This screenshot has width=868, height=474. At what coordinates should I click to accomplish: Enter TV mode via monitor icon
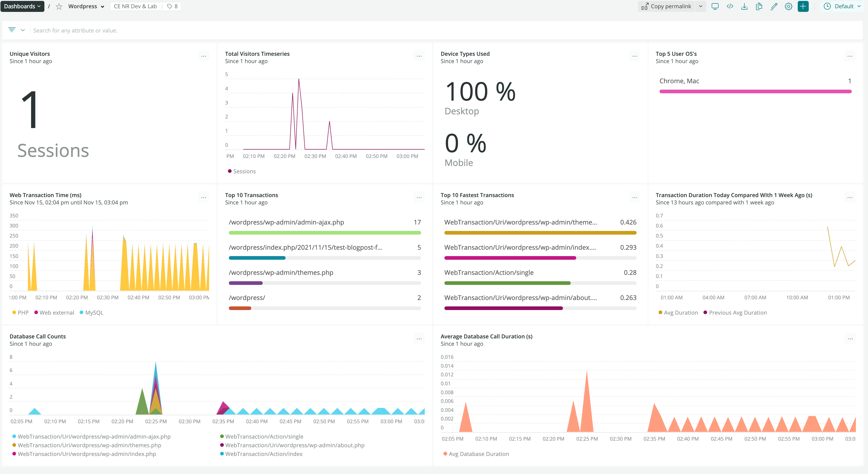coord(715,6)
